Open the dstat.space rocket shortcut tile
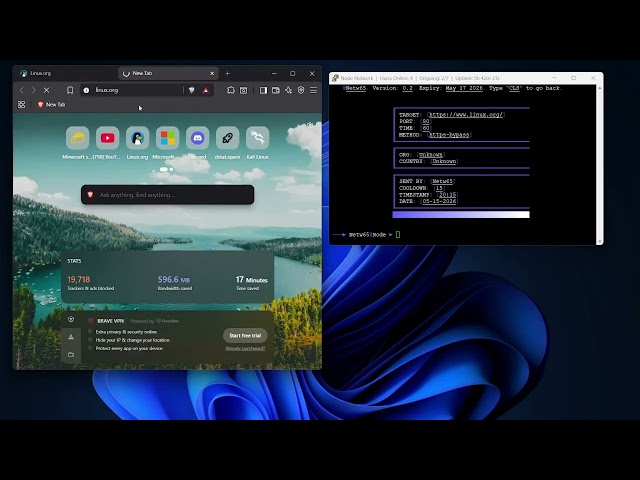 coord(227,138)
